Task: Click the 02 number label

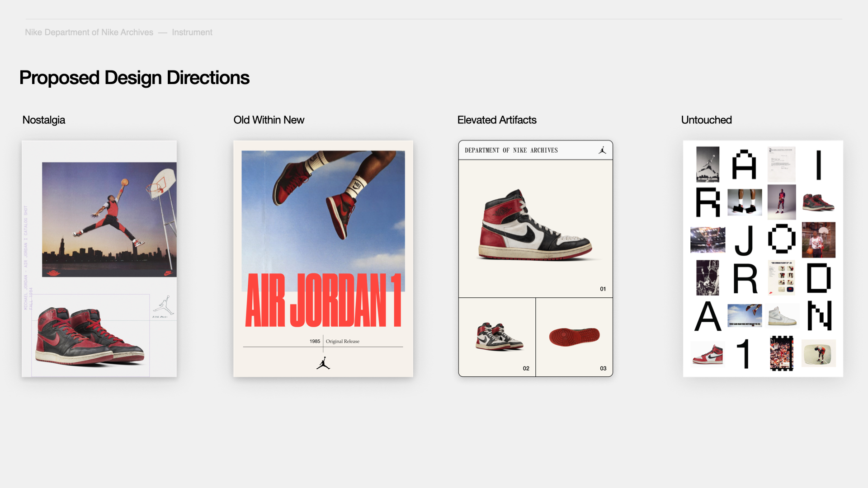Action: pyautogui.click(x=526, y=368)
